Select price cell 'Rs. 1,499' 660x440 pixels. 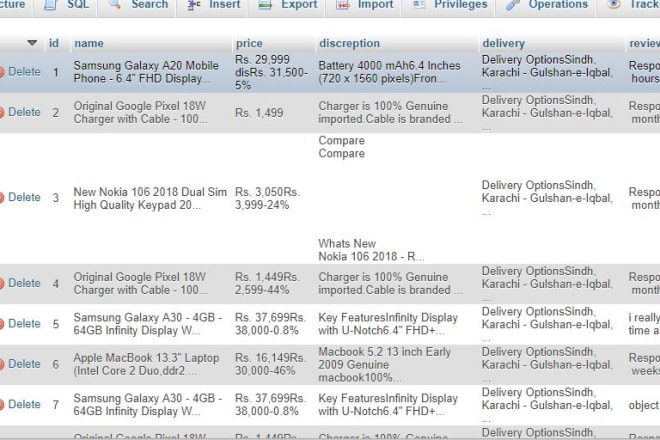click(259, 112)
